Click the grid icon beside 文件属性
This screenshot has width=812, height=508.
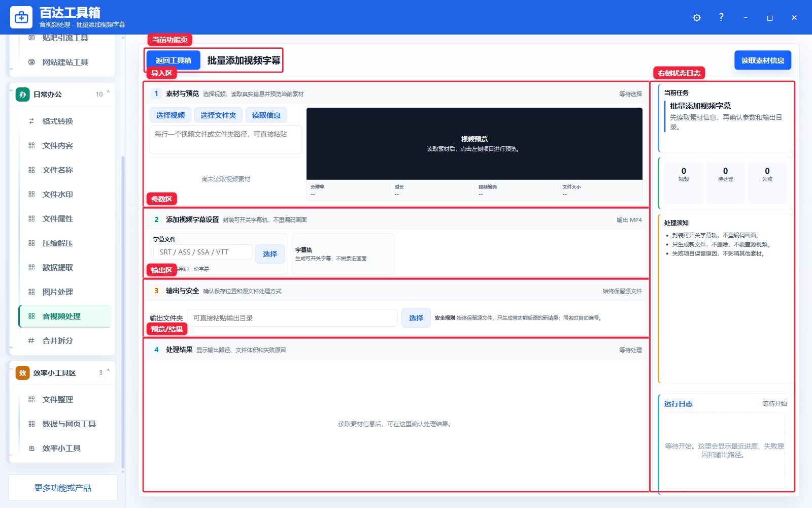(x=31, y=218)
